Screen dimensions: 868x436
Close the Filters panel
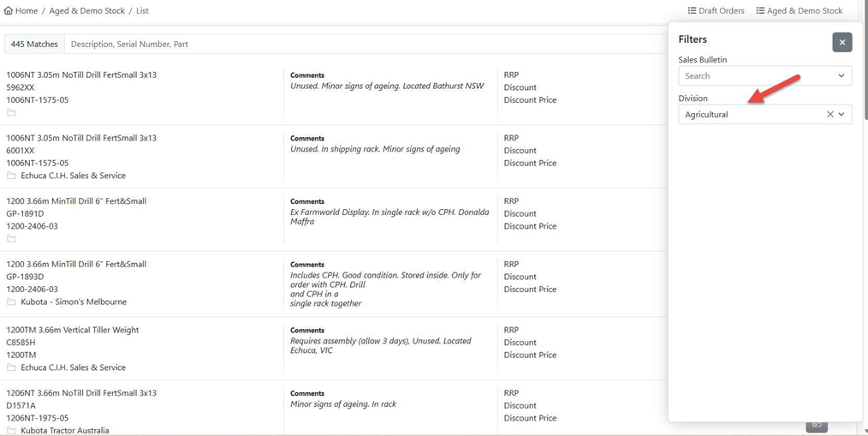(841, 42)
